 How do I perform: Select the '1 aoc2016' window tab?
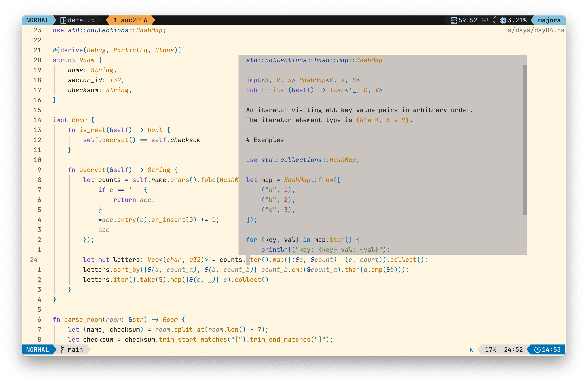(130, 20)
